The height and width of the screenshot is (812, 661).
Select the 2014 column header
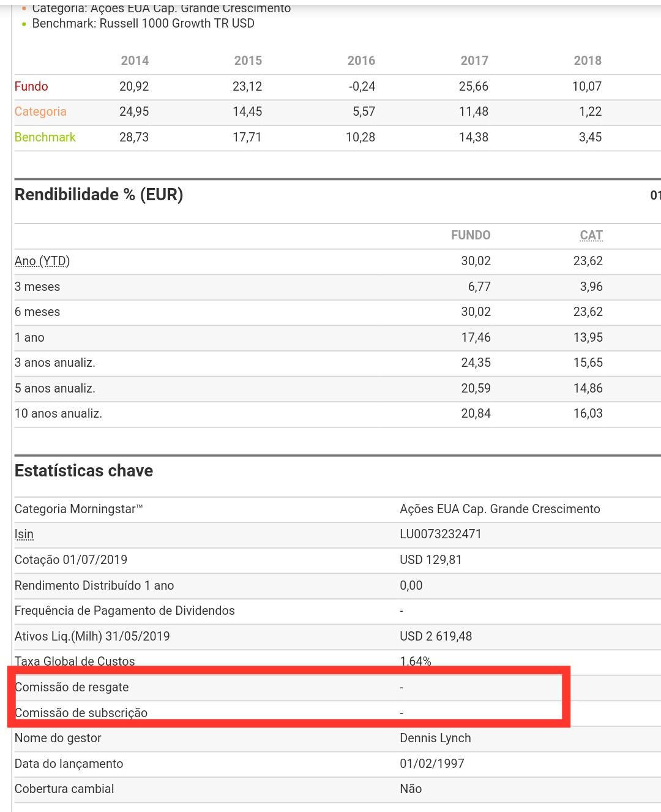click(135, 61)
